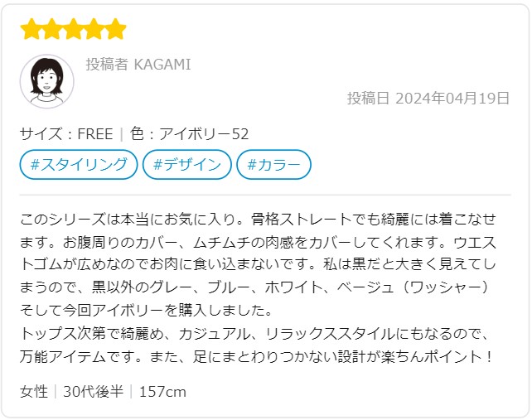
Task: Click the first yellow rating star
Action: coord(31,29)
